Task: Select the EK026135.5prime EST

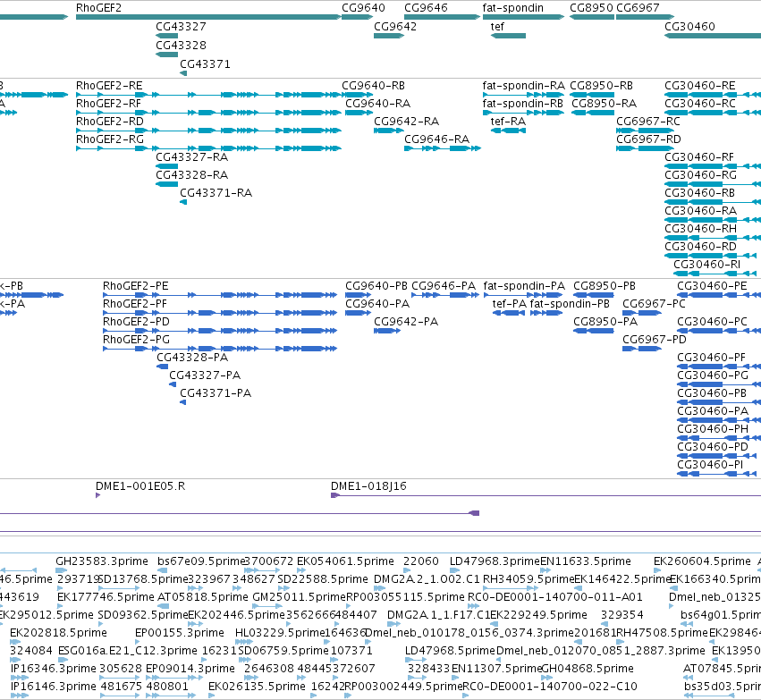Action: click(x=257, y=687)
